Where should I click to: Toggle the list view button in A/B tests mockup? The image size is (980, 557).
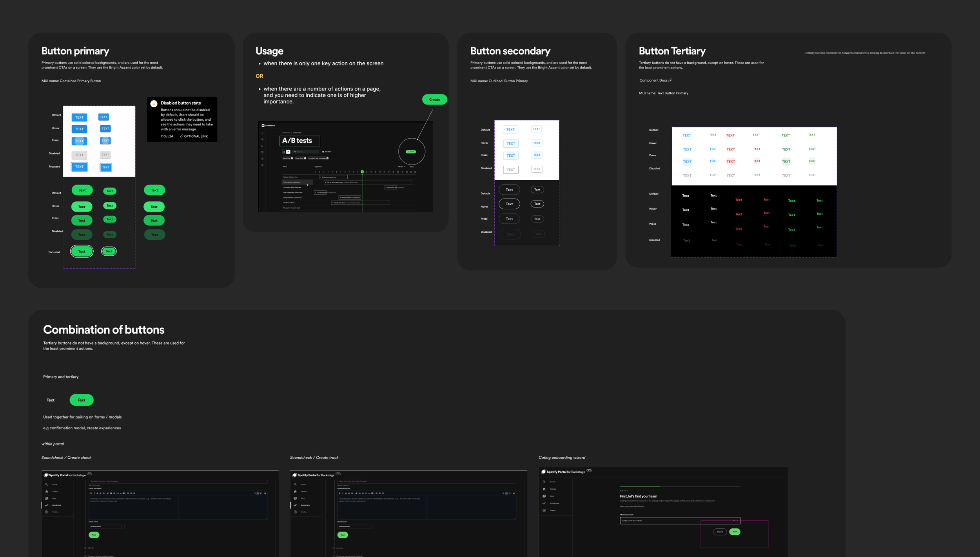tap(284, 152)
